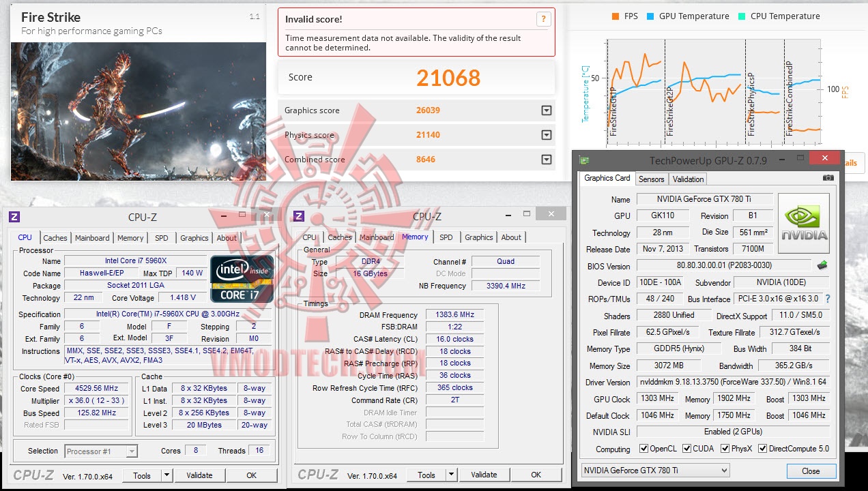Click the right CPU-Z window Z icon

coord(299,217)
